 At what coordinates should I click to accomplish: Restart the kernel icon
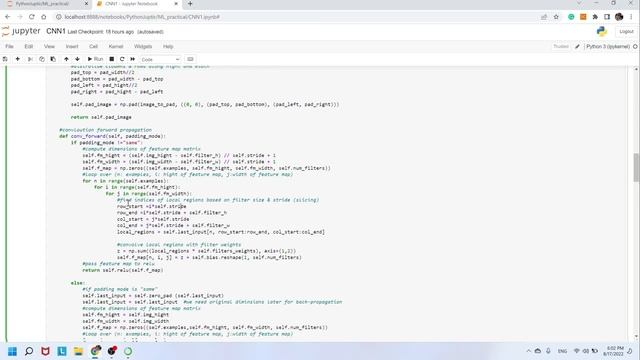pos(122,59)
